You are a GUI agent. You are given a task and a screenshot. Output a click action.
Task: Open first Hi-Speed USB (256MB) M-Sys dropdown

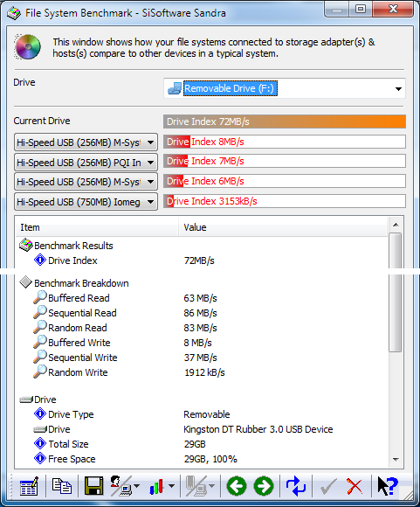click(x=86, y=142)
